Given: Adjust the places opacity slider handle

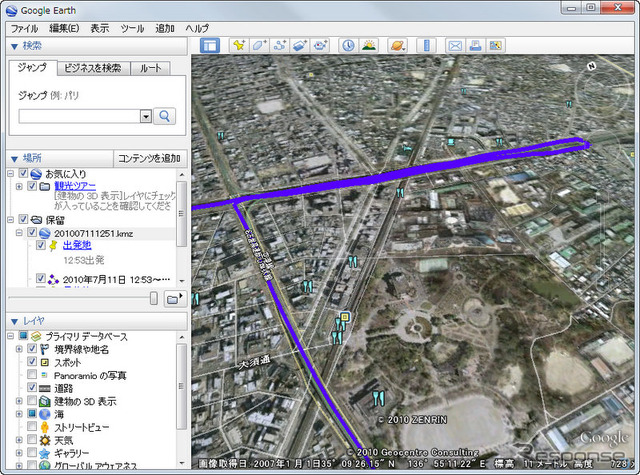Looking at the screenshot, I should (x=153, y=298).
